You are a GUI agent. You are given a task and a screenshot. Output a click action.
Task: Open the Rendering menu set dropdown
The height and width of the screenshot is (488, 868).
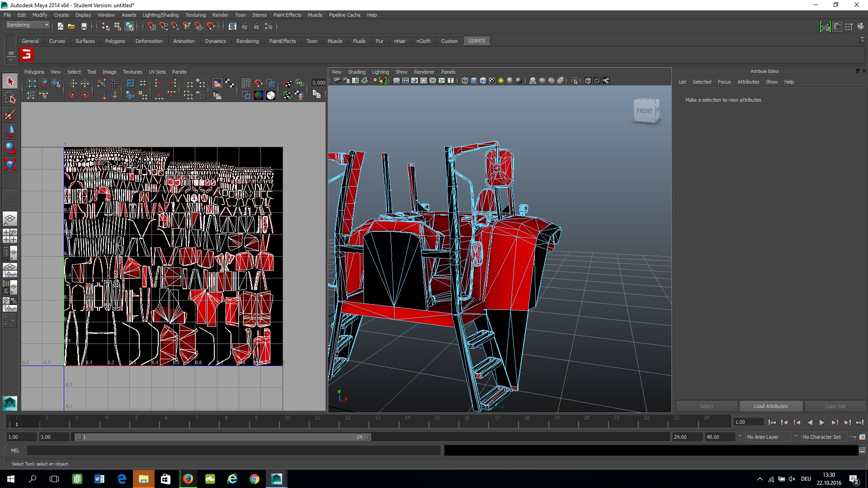tap(46, 25)
